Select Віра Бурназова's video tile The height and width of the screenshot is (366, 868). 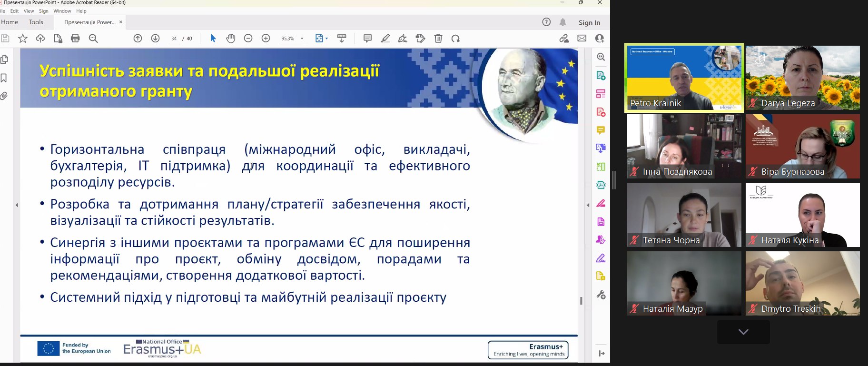[803, 147]
